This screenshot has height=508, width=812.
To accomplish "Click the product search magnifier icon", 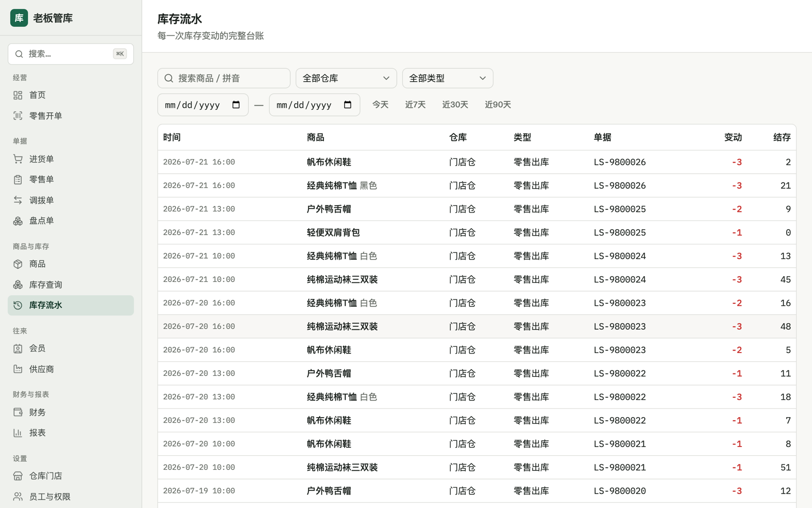I will 169,78.
